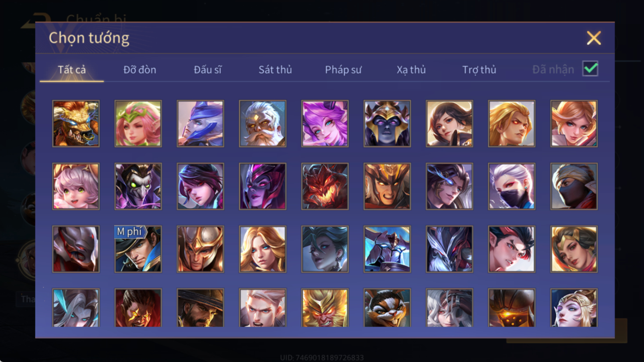The height and width of the screenshot is (362, 644).
Task: Show the 'Pháp sư' hero list
Action: (343, 70)
